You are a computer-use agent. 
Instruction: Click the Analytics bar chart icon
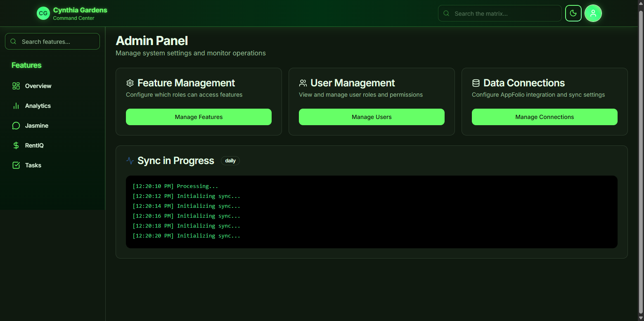16,106
